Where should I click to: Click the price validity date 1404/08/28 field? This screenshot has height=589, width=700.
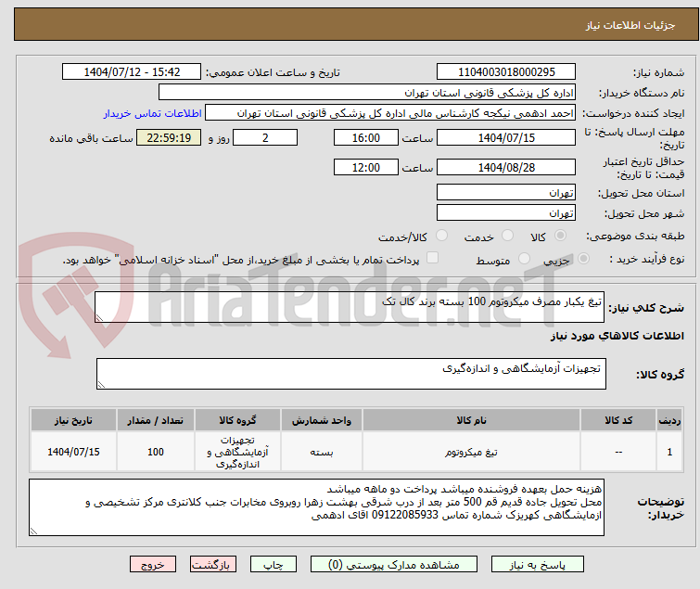click(x=506, y=167)
